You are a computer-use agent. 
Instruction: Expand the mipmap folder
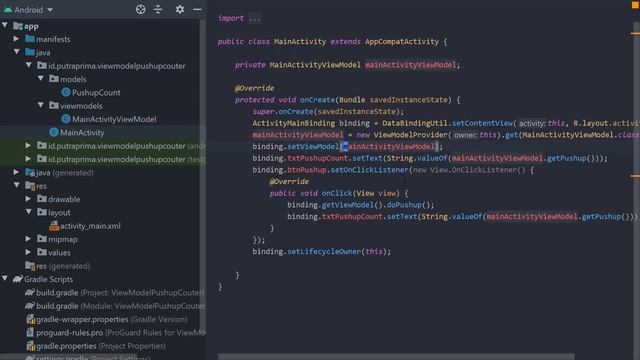[x=28, y=239]
